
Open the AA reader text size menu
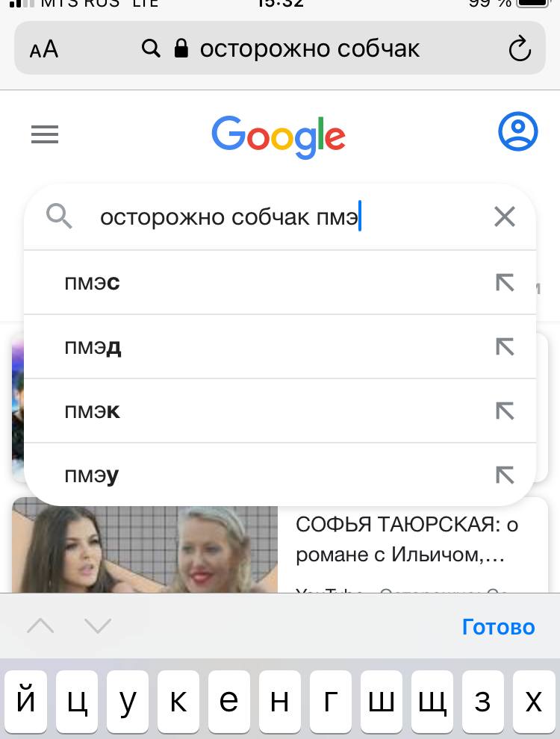click(x=44, y=49)
